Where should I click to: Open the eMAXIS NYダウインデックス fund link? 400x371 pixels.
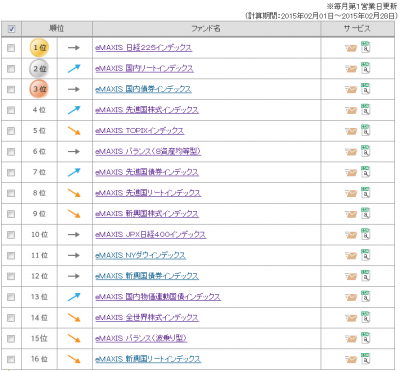point(140,255)
